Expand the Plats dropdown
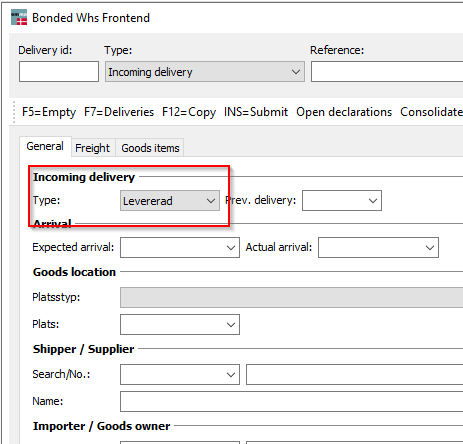 pos(180,325)
